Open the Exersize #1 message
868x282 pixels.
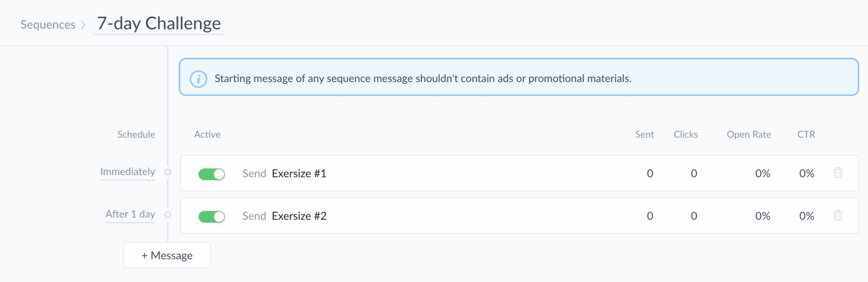(299, 173)
